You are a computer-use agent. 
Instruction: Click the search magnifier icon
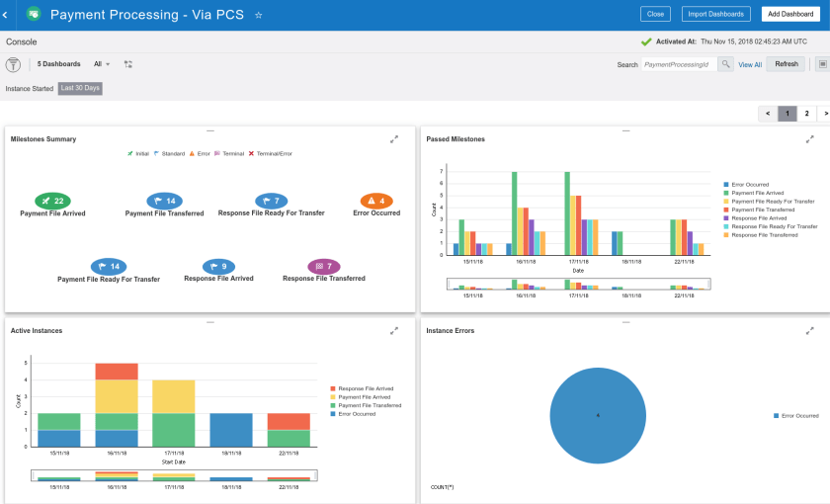tap(725, 64)
